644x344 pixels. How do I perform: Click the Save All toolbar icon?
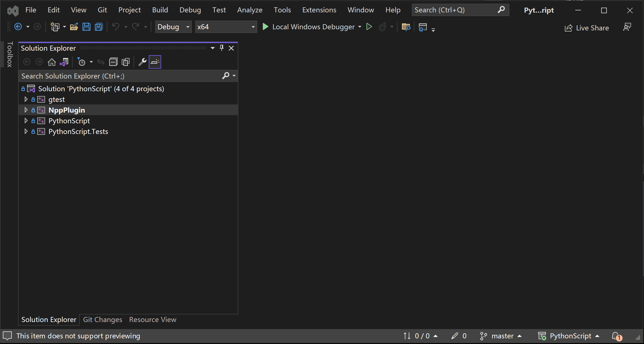pos(99,27)
